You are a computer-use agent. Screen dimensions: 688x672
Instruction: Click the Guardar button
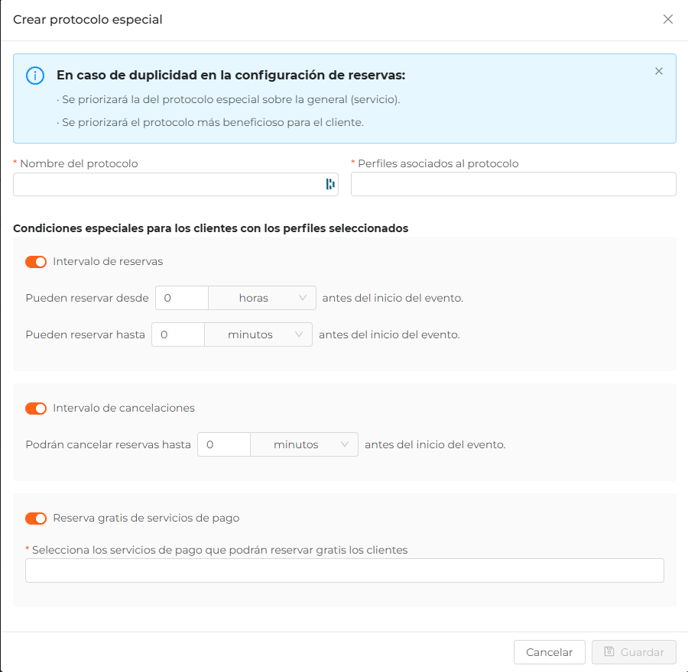[x=634, y=652]
